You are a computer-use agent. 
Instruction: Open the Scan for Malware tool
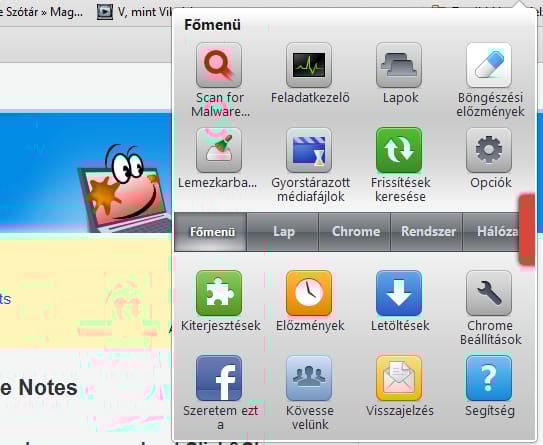[x=219, y=65]
